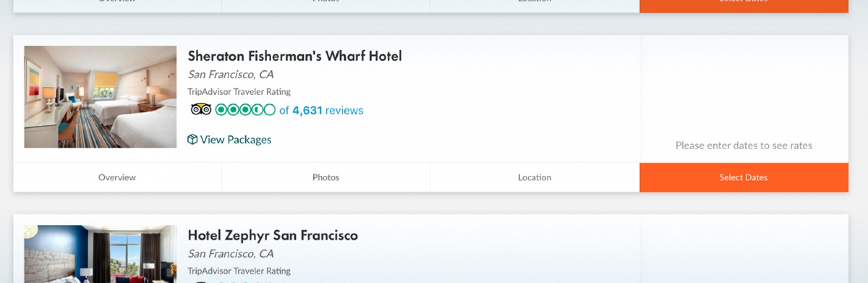Viewport: 868px width, 283px height.
Task: Click the partially visible Select Dates button above Sheraton
Action: [x=744, y=6]
